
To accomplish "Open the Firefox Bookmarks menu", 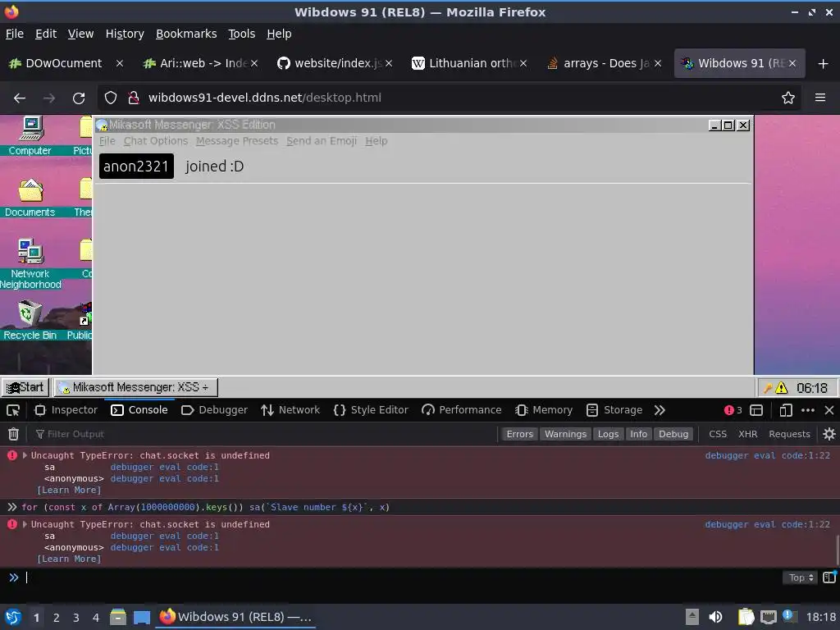I will [x=186, y=34].
